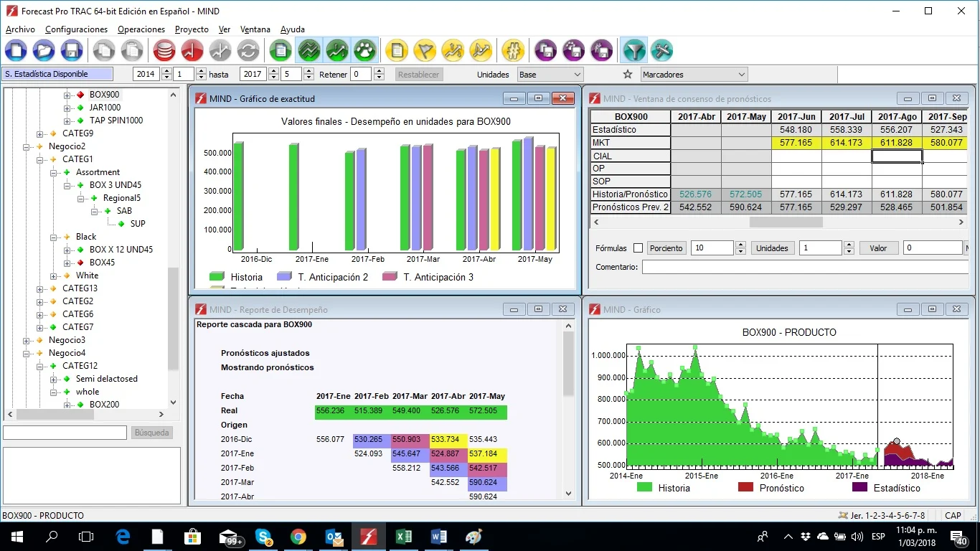Click the yellow document icon
Viewport: 980px width, 551px height.
click(397, 50)
